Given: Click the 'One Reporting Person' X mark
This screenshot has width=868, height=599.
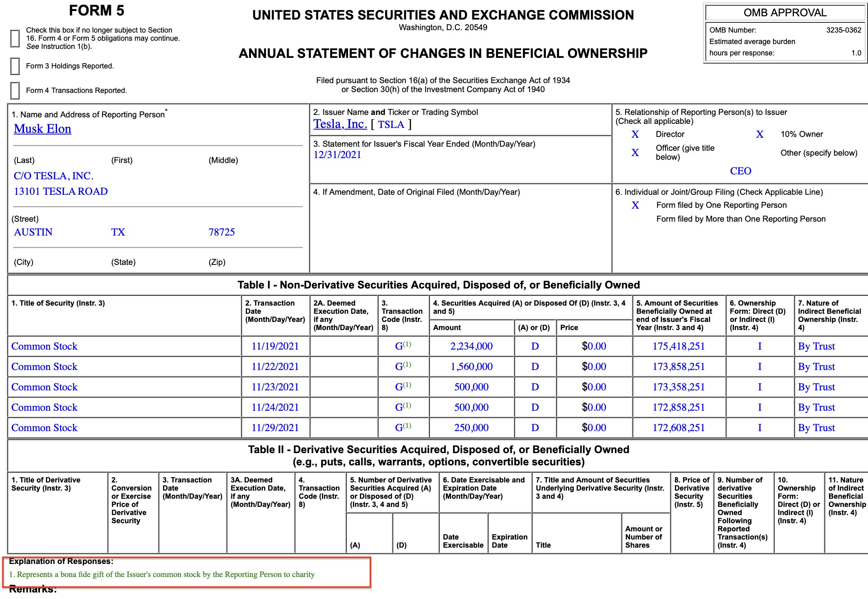Looking at the screenshot, I should 635,205.
